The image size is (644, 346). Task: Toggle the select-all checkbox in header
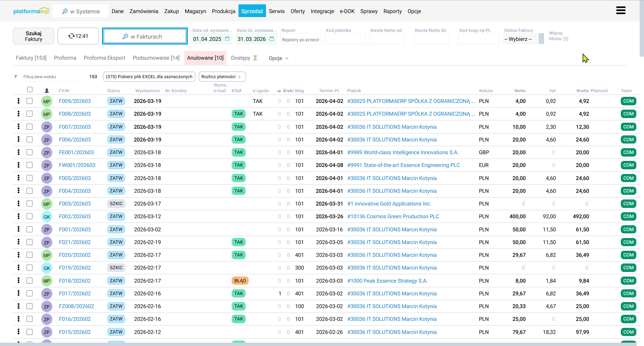tap(30, 90)
